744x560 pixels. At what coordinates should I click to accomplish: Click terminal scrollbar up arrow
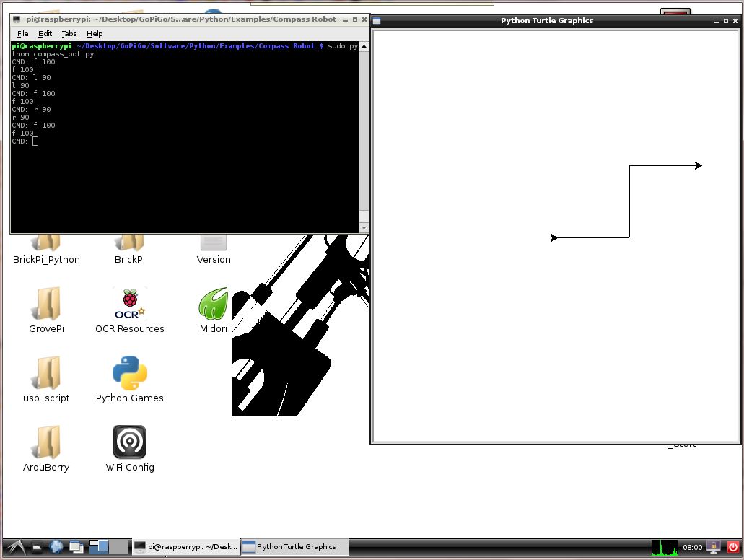(x=364, y=46)
